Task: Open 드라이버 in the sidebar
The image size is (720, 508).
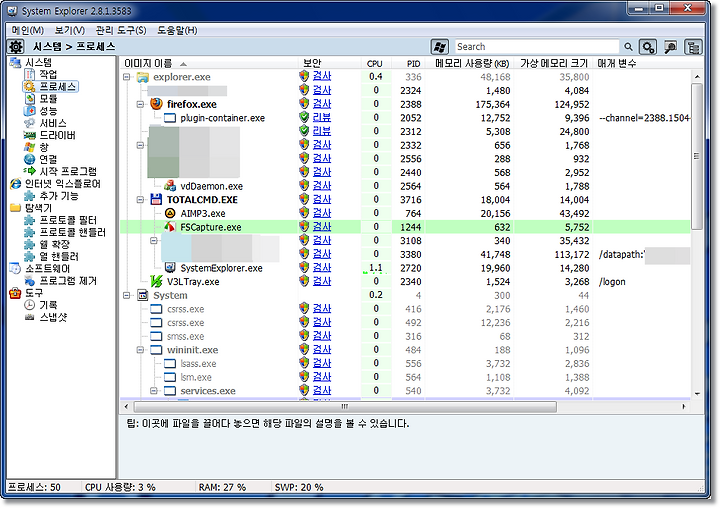Action: tap(57, 135)
